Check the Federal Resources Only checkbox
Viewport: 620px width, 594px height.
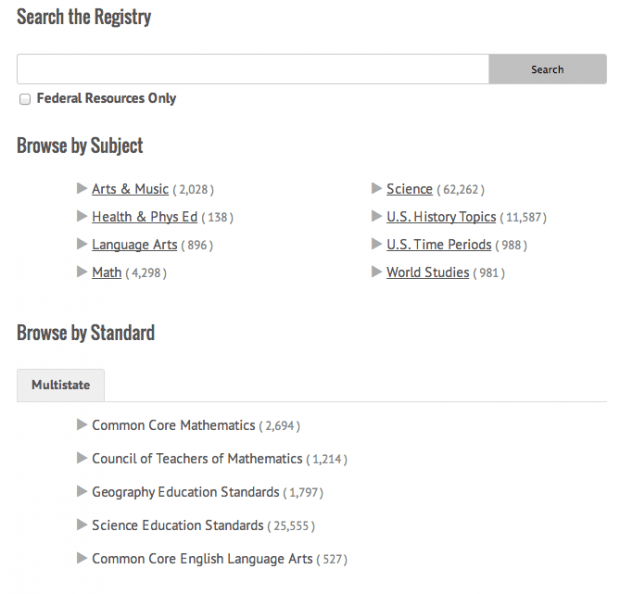point(25,99)
